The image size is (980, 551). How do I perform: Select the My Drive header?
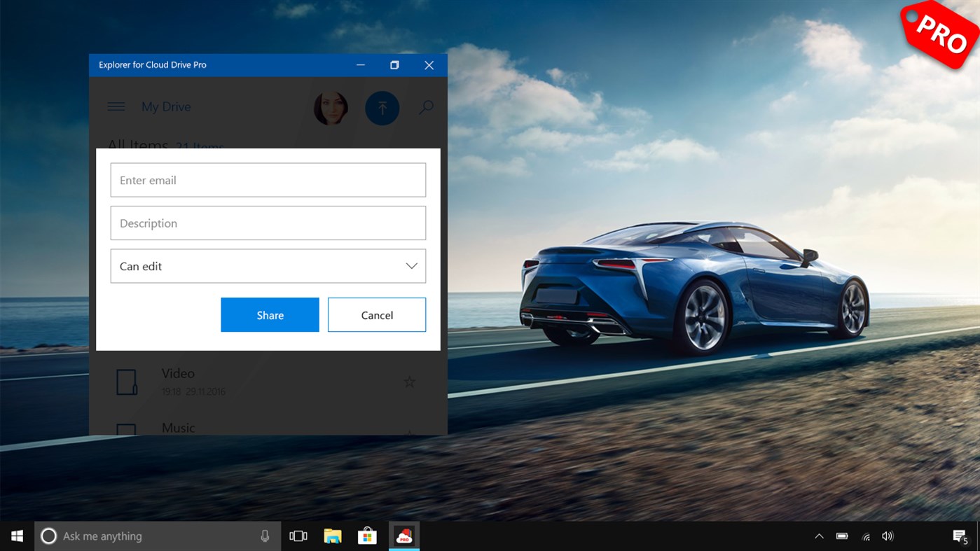point(166,106)
